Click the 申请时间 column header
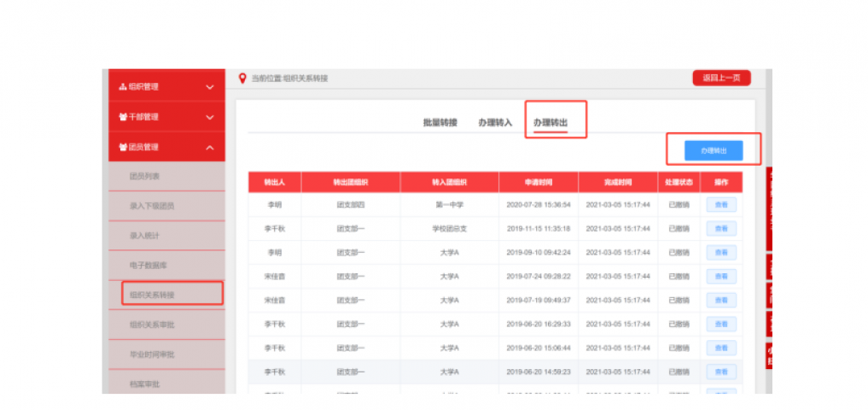 tap(538, 183)
